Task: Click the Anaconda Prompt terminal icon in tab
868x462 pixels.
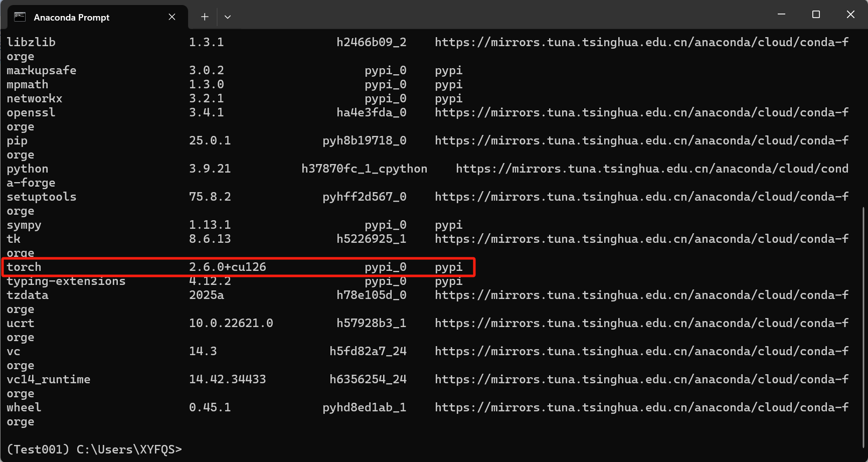Action: click(20, 17)
